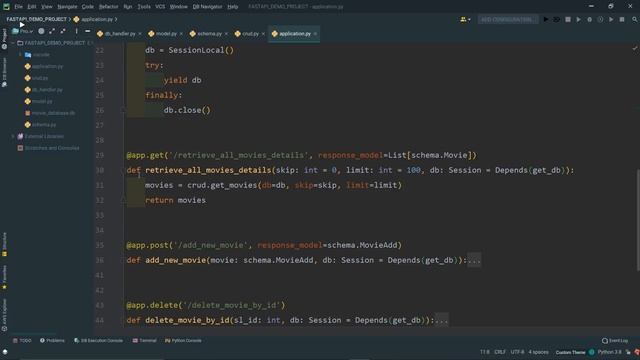The width and height of the screenshot is (640, 360).
Task: Click the Add Configuration button
Action: 507,19
